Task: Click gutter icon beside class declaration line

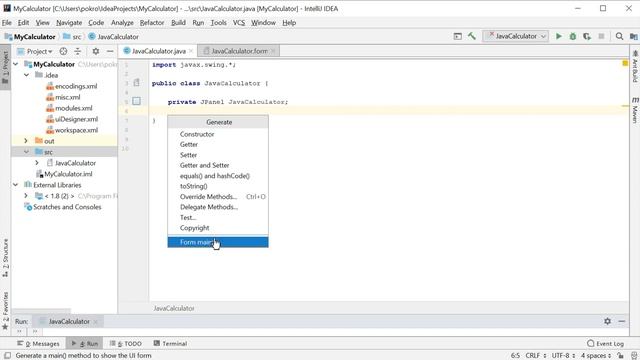Action: (x=136, y=83)
